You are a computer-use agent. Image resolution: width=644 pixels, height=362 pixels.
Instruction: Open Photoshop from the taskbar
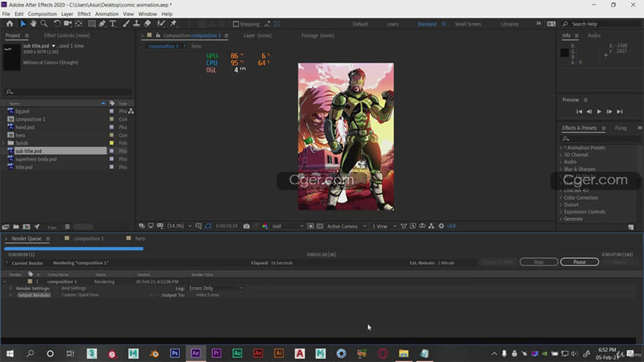tap(175, 353)
